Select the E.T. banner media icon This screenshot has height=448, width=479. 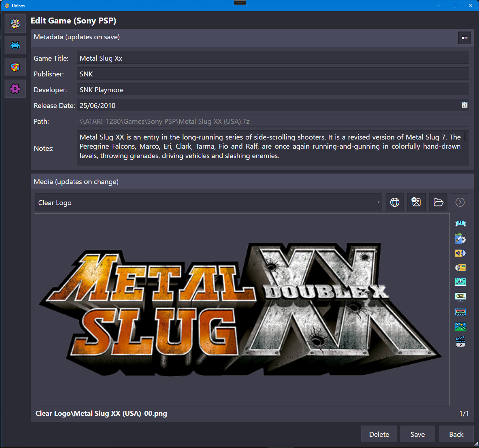460,223
